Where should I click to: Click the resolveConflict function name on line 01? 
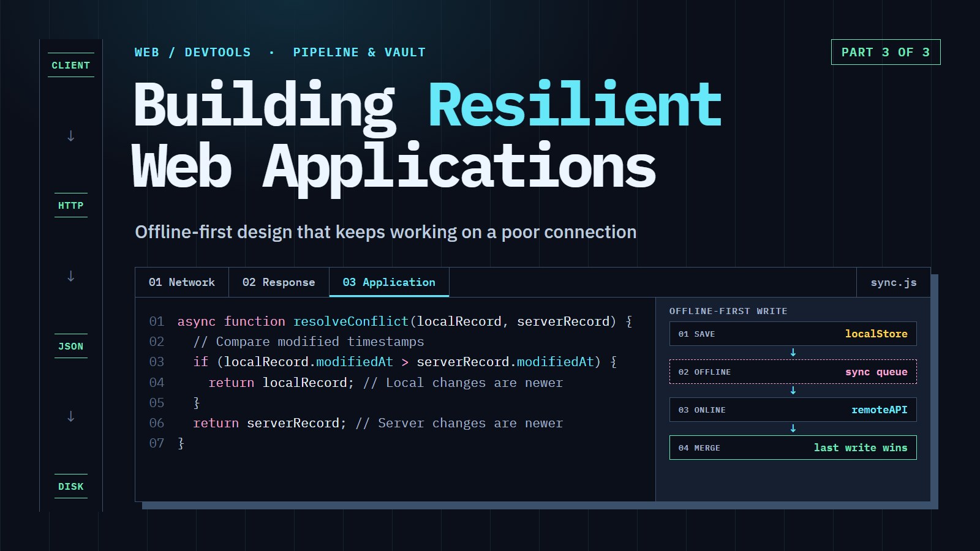(x=351, y=321)
